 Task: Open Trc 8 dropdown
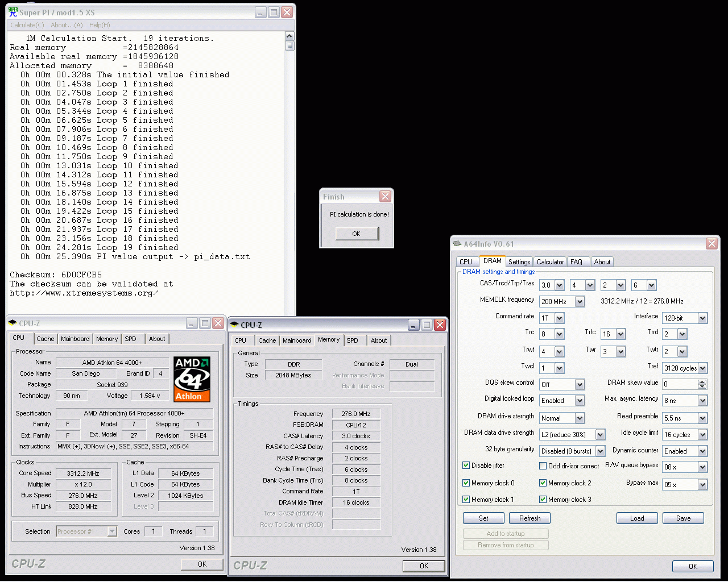559,334
